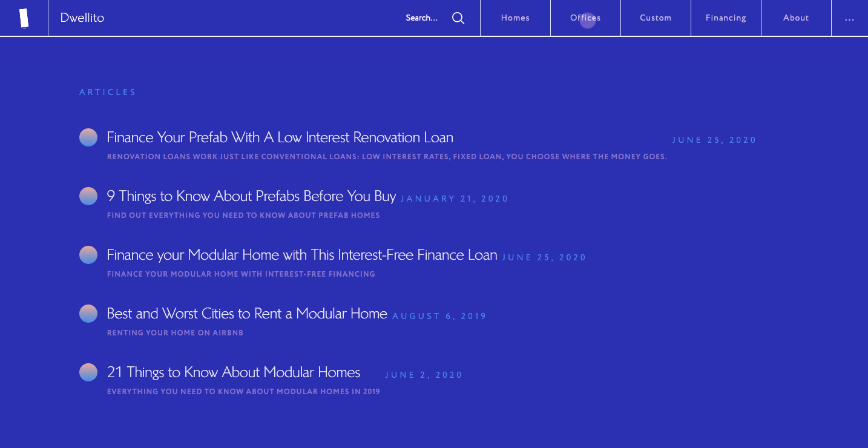Open the more options ellipsis menu
Screen dimensions: 868x448
pyautogui.click(x=849, y=18)
